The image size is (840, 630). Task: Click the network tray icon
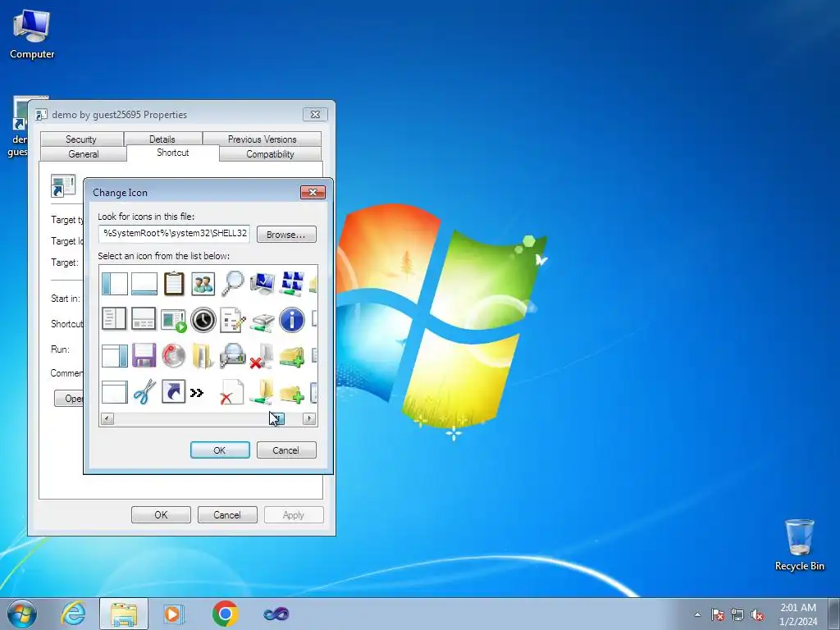[737, 614]
